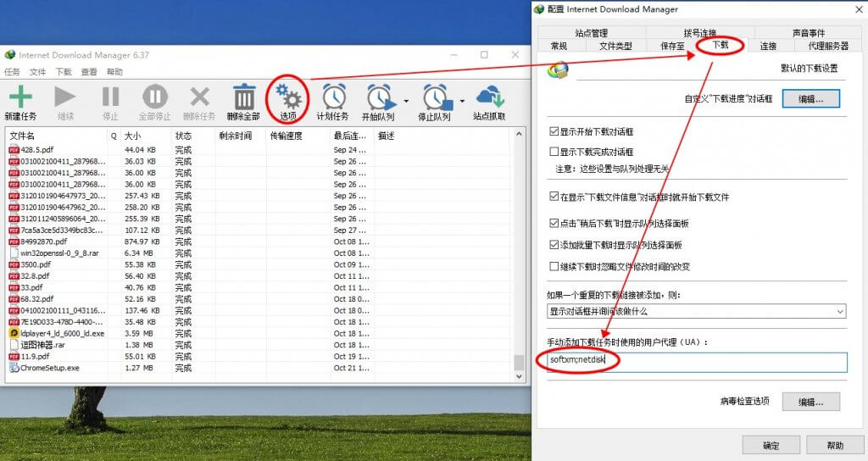Toggle 添加批量下载时显示队列选择面板 checkbox

(554, 245)
